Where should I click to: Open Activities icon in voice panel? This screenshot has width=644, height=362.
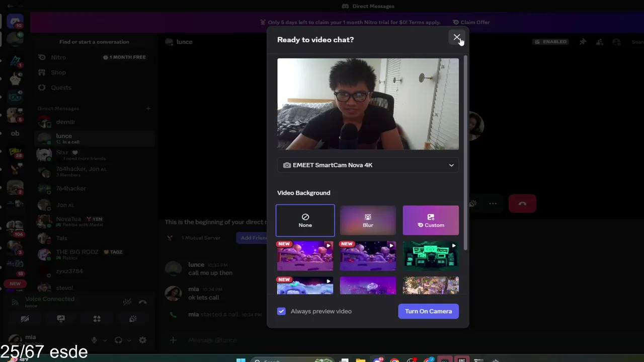pos(97,319)
